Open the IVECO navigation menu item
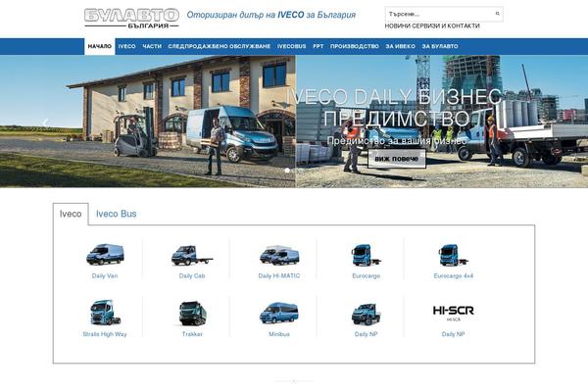This screenshot has width=588, height=392. pyautogui.click(x=126, y=46)
